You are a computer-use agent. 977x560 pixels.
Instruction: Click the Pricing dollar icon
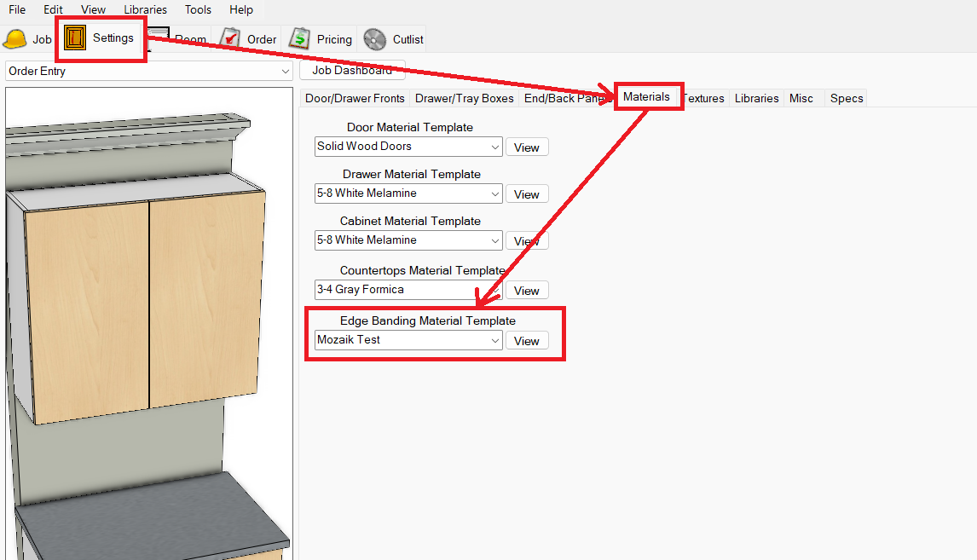pyautogui.click(x=299, y=39)
